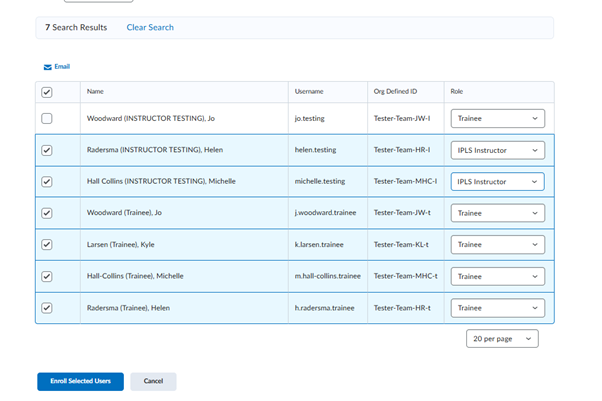Screen dimensions: 602x401
Task: Open role dropdown for h.radersma.trainee row
Action: pos(498,308)
